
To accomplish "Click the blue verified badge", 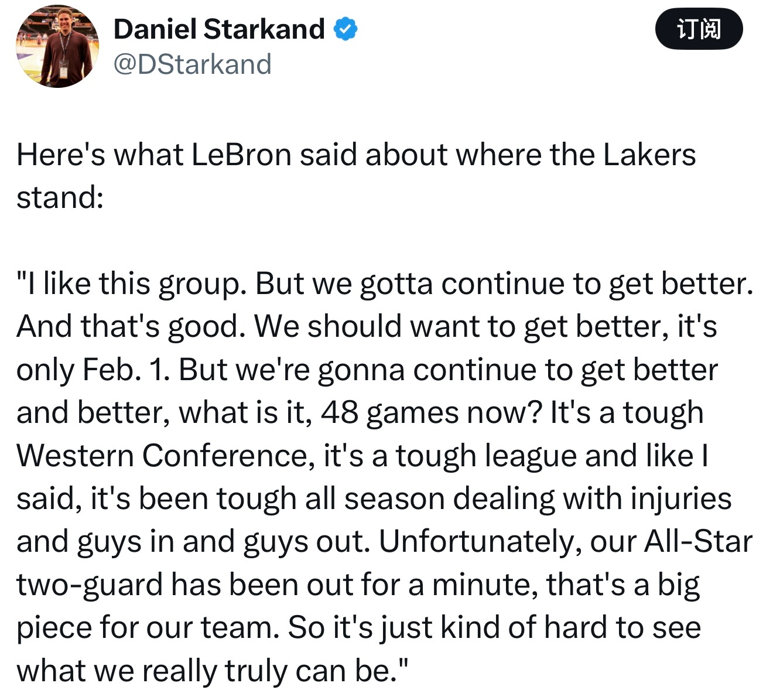I will [346, 29].
